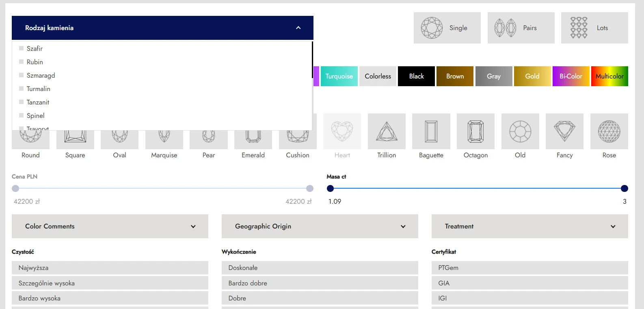Pick Doskonałe finish option
The width and height of the screenshot is (644, 309).
point(320,268)
